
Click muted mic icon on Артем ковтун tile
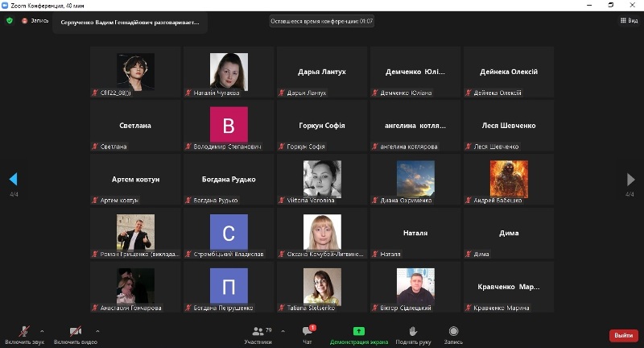pos(95,201)
